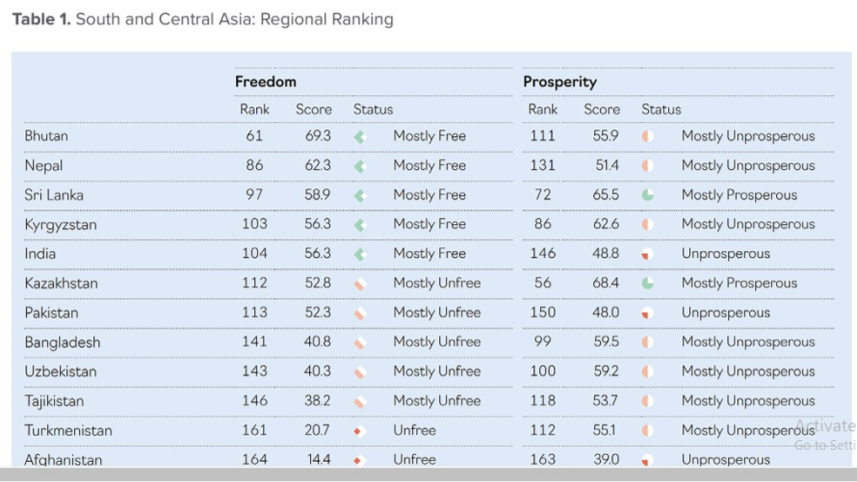Click Kazakhstan's Mostly Prosperous status icon
857x482 pixels.
648,284
